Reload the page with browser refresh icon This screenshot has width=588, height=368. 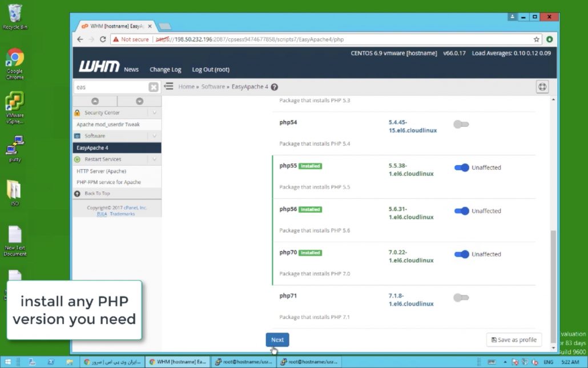point(103,39)
